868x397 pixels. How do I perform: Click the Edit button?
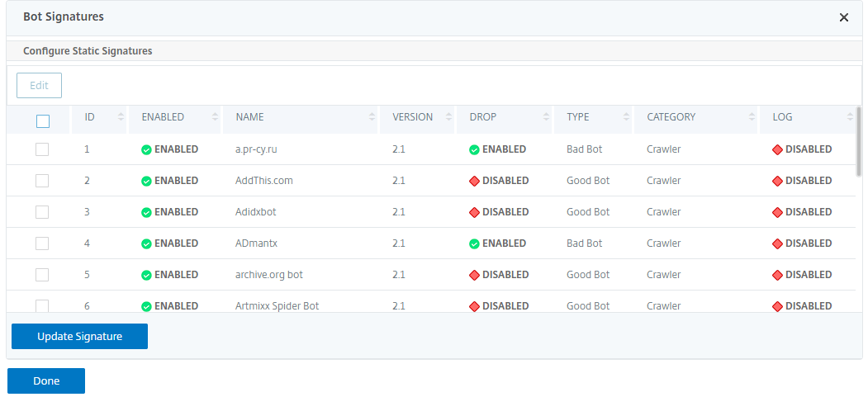40,86
